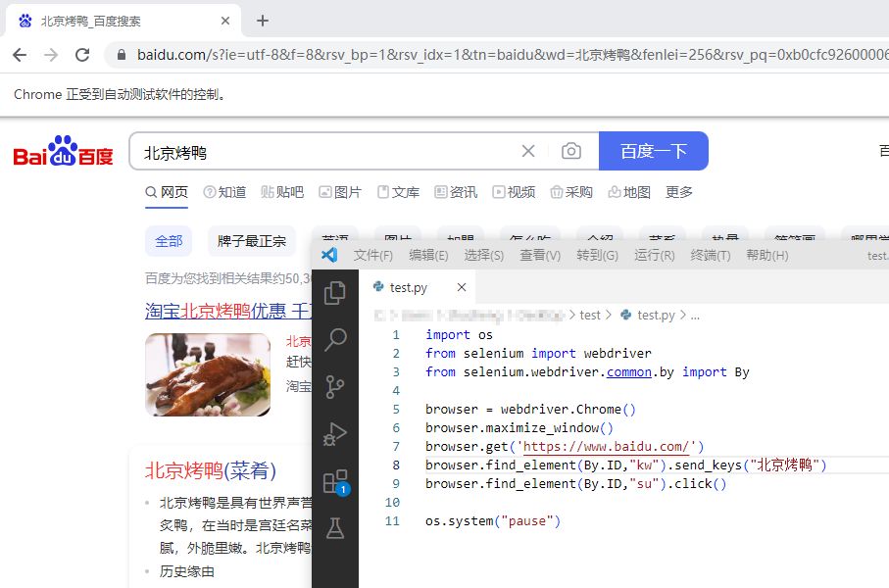The image size is (889, 588).
Task: Open Run and Debug icon in VS Code
Action: 334,434
